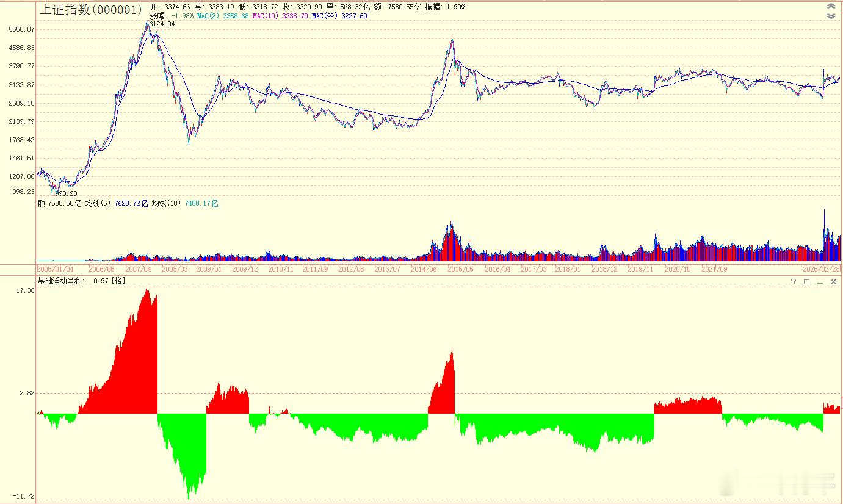Click the 振幅: 1.90% amplitude readout

tap(445, 7)
